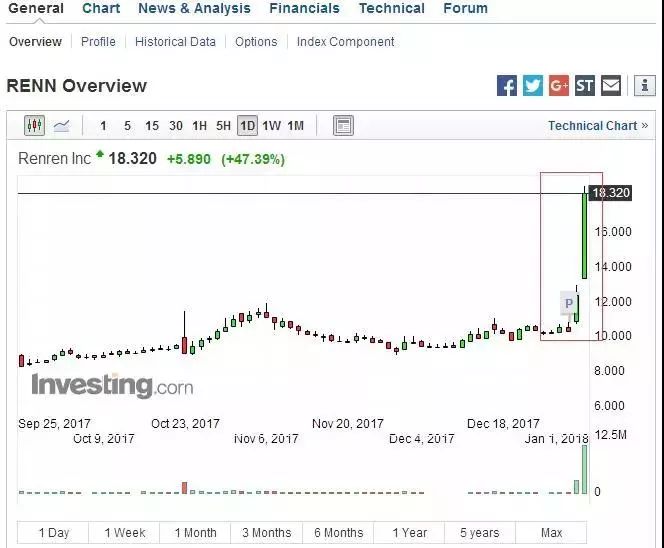Screen dimensions: 664x548
Task: Set chart interval to 5H
Action: point(224,126)
